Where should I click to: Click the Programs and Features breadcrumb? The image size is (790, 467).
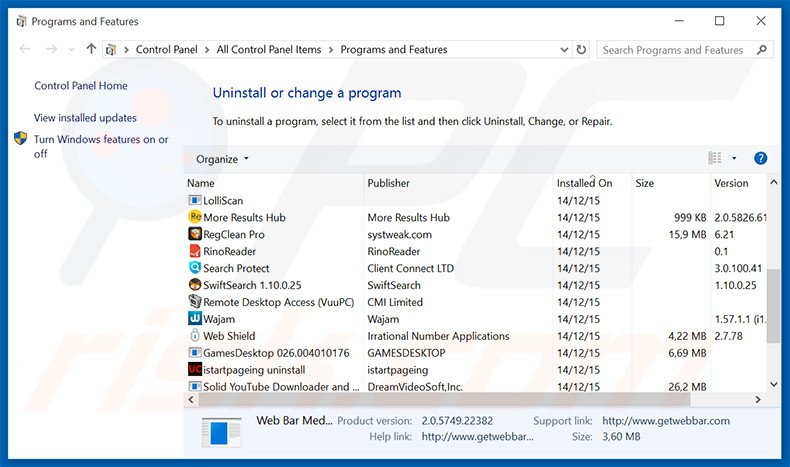pyautogui.click(x=394, y=49)
